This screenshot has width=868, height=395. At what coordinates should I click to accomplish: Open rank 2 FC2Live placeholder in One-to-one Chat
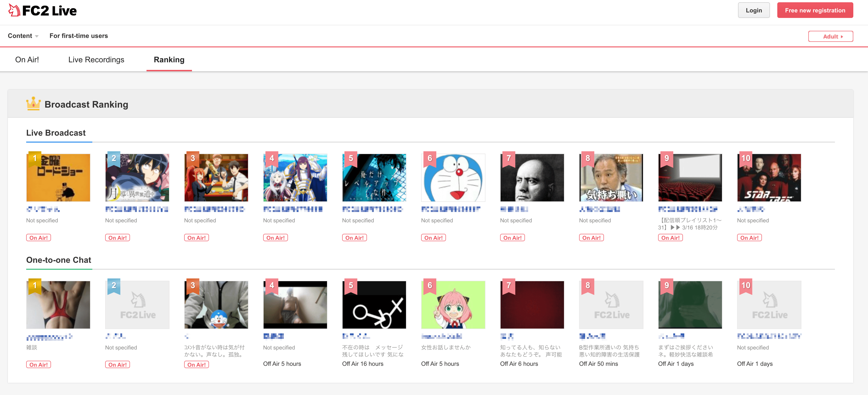click(x=137, y=305)
